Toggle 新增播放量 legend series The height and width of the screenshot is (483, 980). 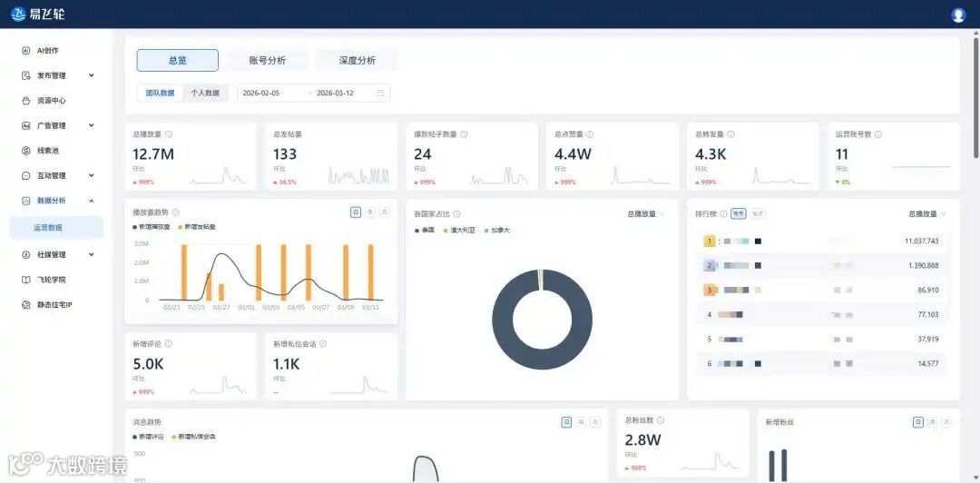152,226
